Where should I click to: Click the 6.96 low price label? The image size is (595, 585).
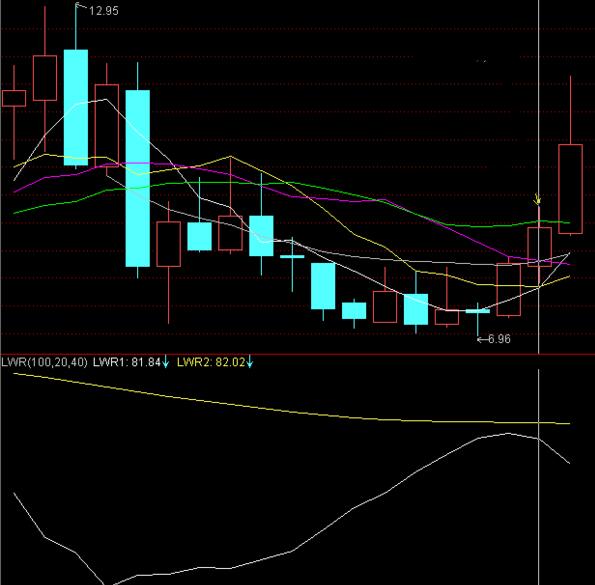pyautogui.click(x=499, y=339)
